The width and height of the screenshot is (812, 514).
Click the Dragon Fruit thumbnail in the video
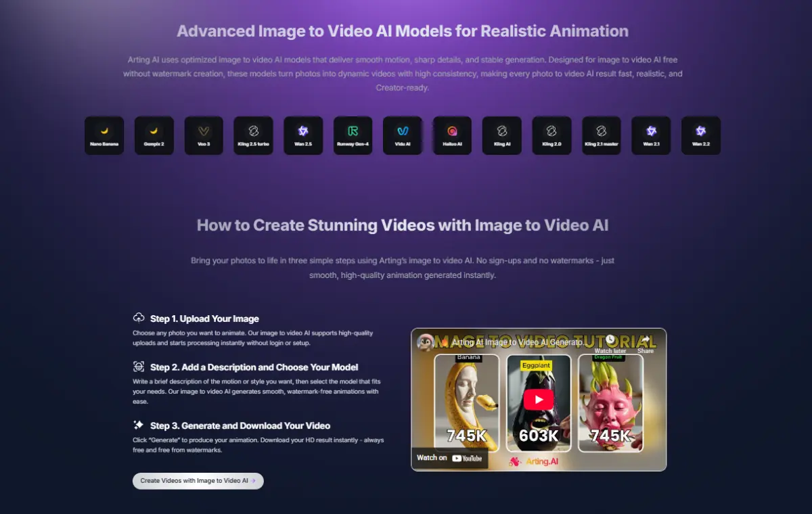pyautogui.click(x=610, y=403)
